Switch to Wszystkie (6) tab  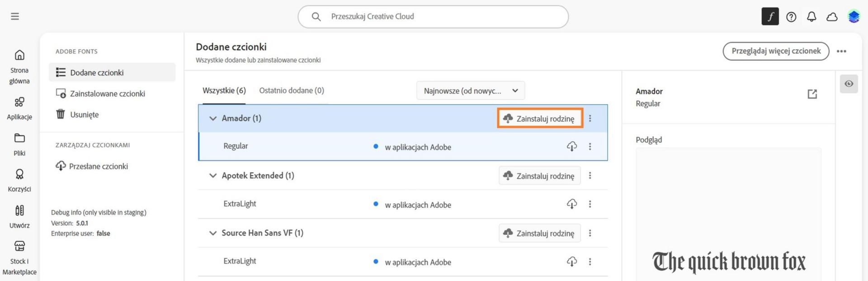coord(224,90)
